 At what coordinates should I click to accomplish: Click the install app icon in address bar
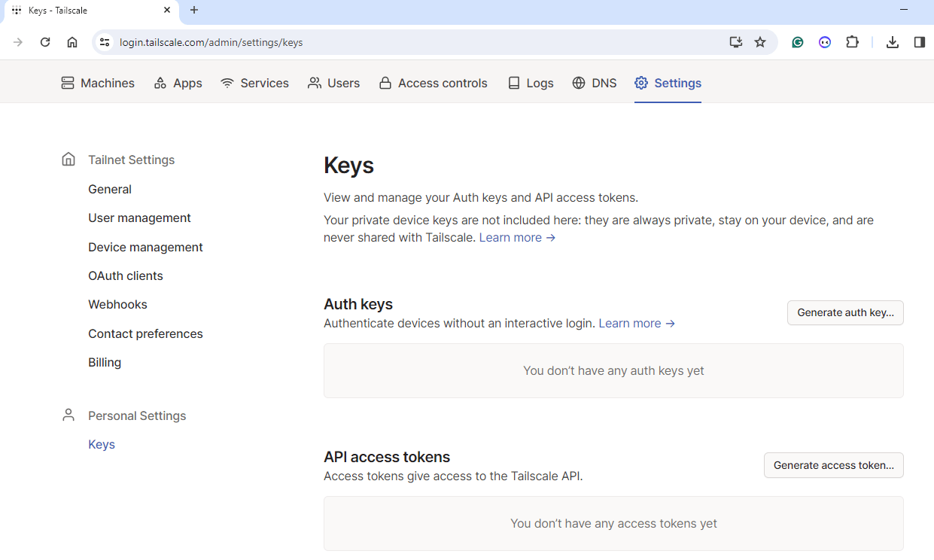pyautogui.click(x=736, y=42)
